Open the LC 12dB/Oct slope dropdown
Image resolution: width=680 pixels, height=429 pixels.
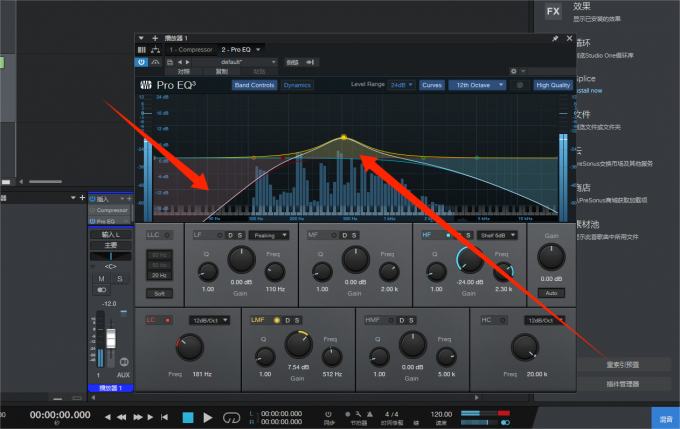209,321
